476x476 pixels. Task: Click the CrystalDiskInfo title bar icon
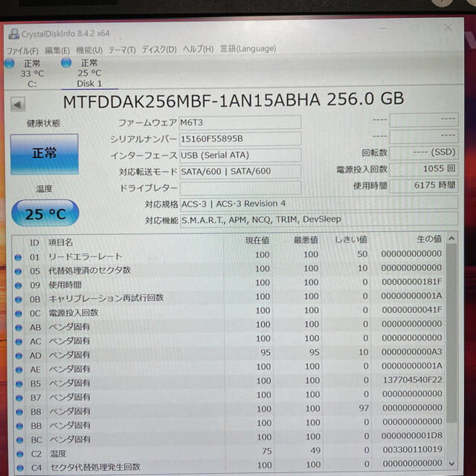click(x=13, y=33)
